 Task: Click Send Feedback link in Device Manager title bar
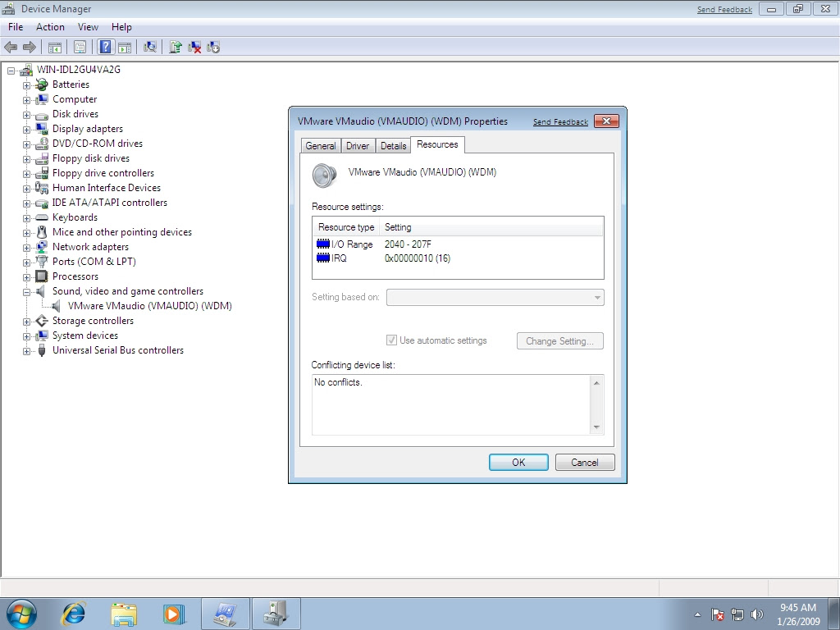coord(724,10)
